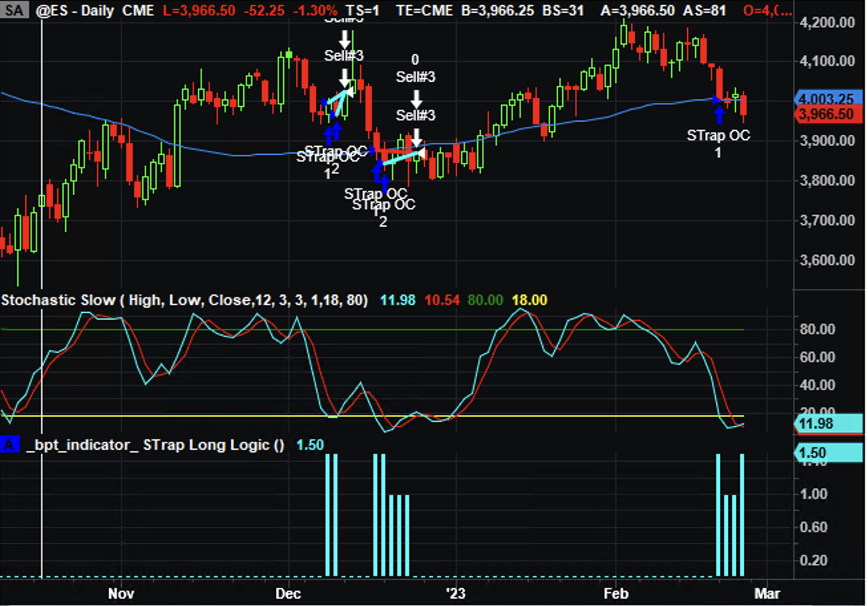Click the '23 year label on the time axis
The image size is (868, 606).
tap(455, 591)
